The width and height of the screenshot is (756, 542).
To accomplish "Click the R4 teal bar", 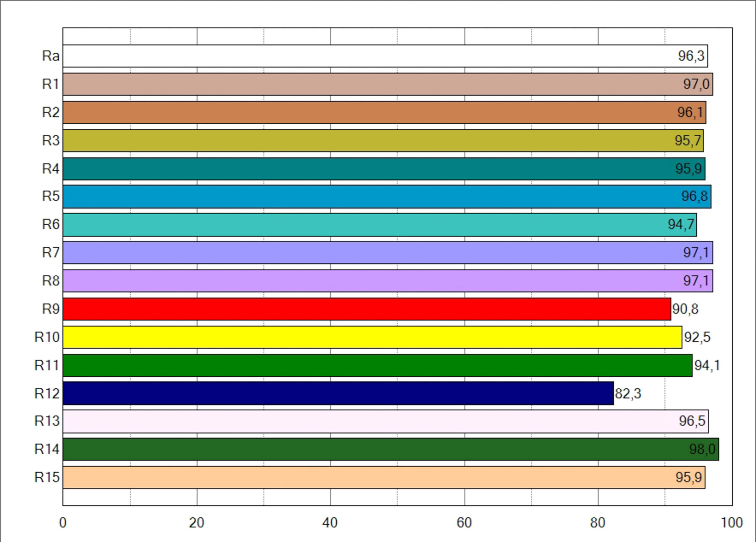I will 384,169.
